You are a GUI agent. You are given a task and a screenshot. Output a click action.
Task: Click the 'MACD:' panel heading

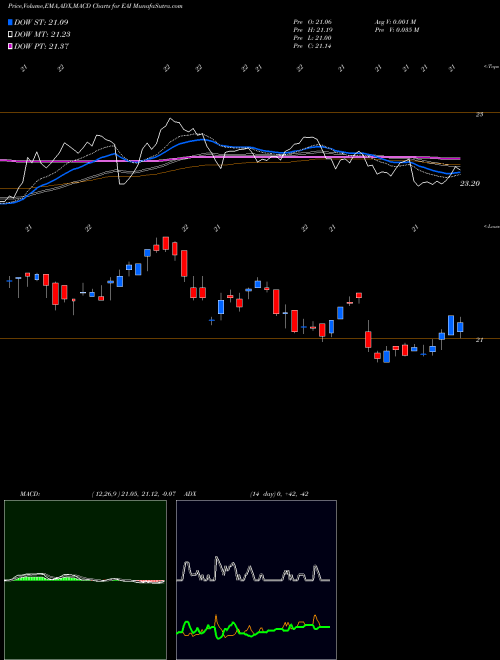point(29,494)
